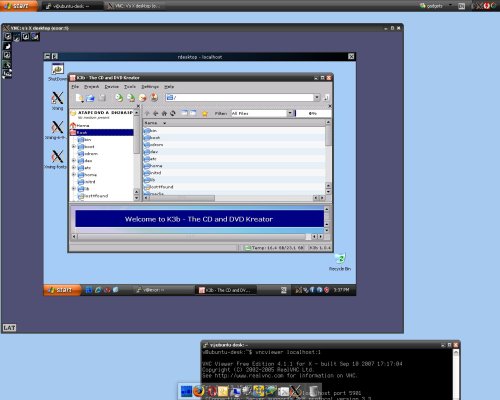This screenshot has height=400, width=500.
Task: Open the Device menu in K3b
Action: (111, 87)
